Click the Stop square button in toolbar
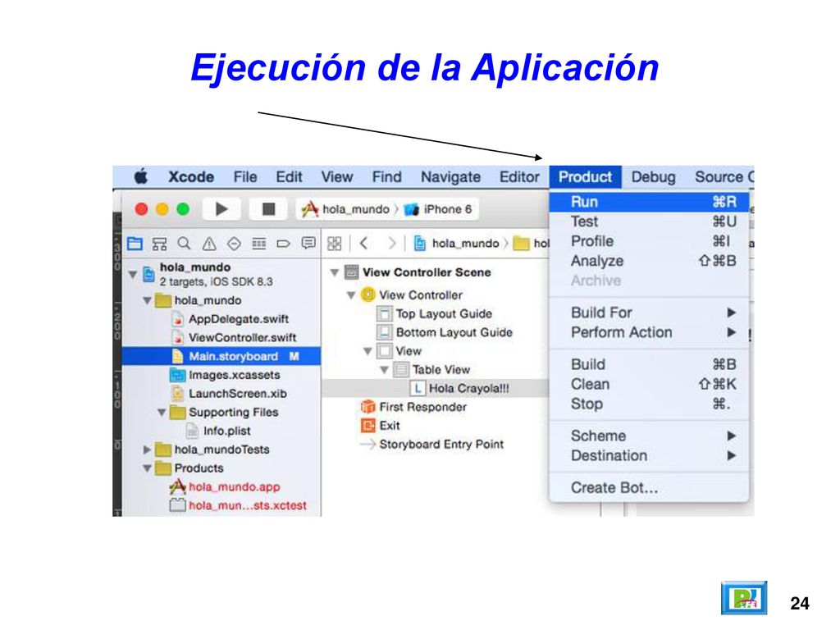 [268, 209]
